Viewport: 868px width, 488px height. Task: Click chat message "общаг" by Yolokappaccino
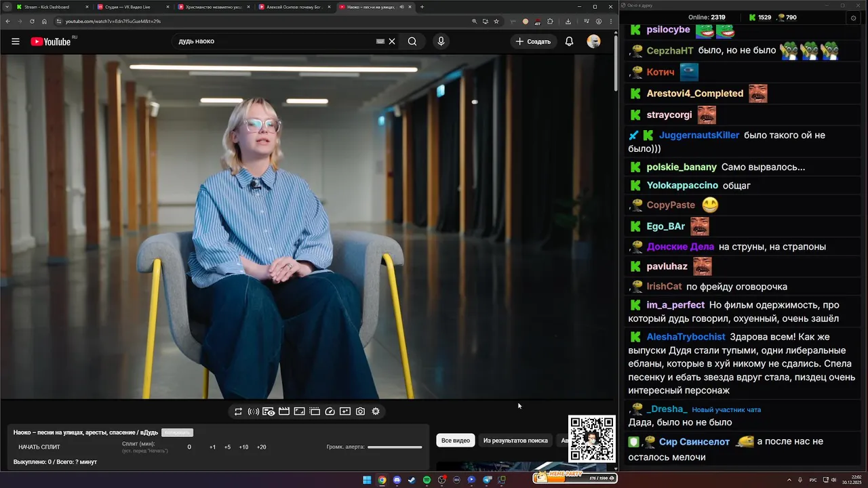[736, 185]
